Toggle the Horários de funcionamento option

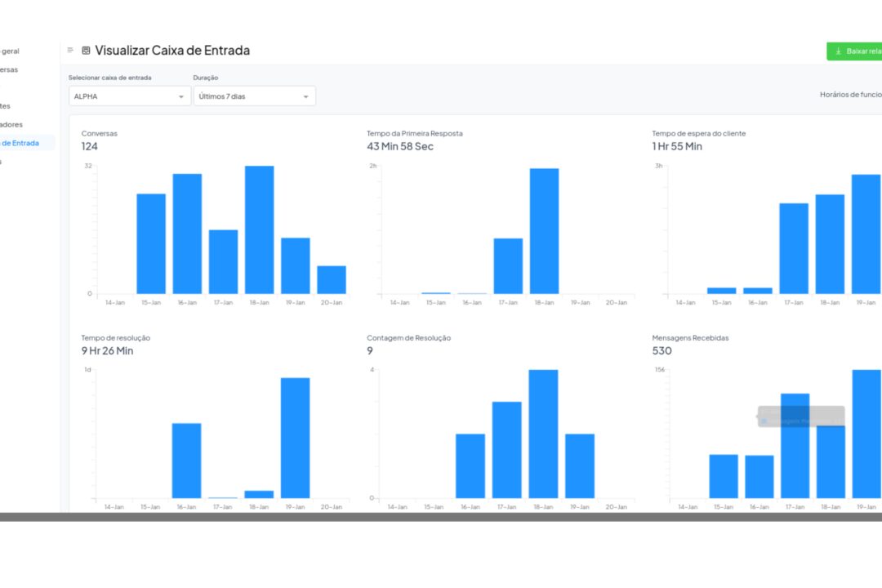click(850, 95)
